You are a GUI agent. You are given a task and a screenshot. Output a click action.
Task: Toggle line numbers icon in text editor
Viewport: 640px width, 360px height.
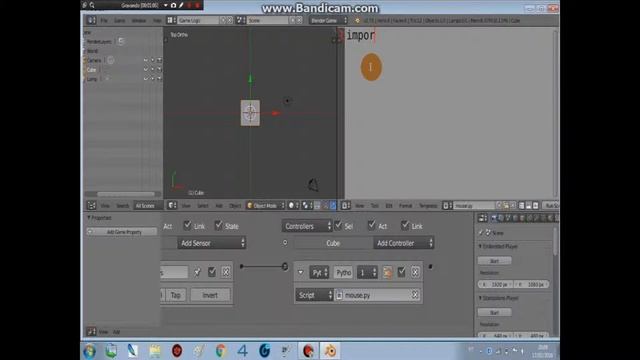pos(522,206)
